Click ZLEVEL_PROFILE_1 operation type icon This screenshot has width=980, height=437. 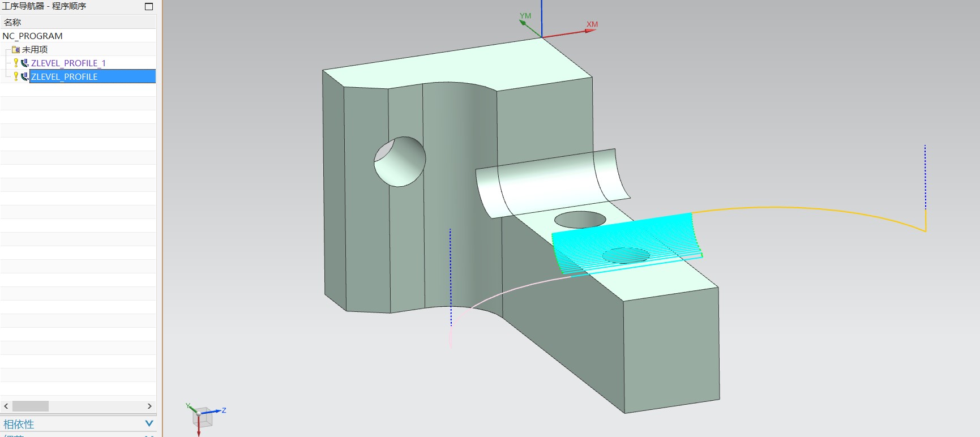(24, 63)
